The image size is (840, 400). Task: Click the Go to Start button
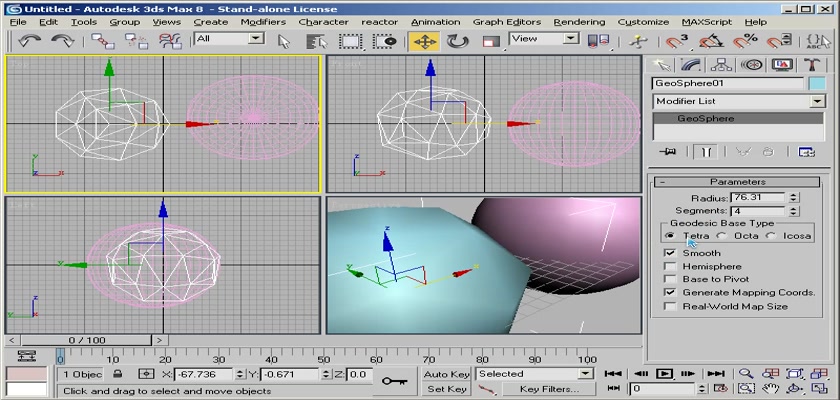(613, 374)
